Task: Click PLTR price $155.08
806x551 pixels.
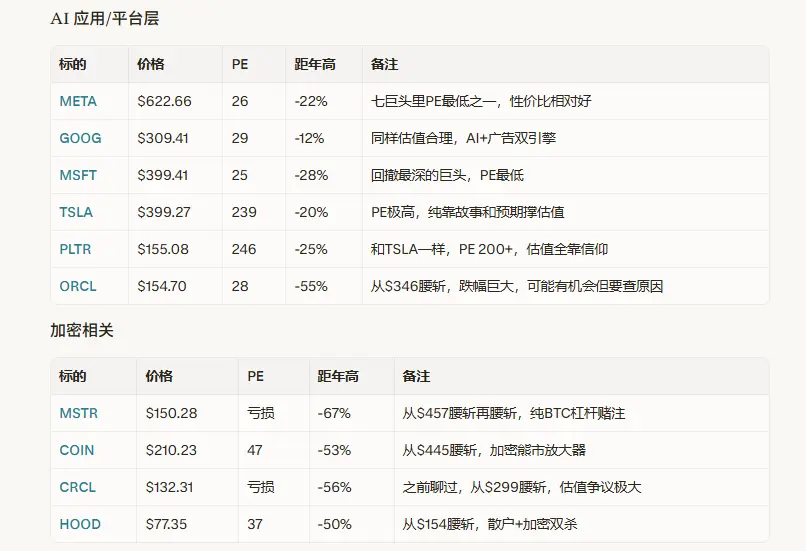Action: [163, 249]
